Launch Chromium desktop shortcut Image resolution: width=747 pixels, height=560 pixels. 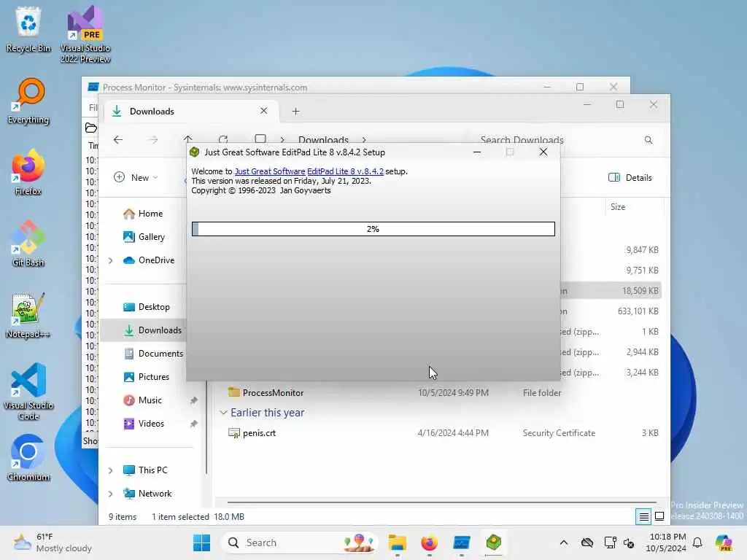(x=28, y=458)
